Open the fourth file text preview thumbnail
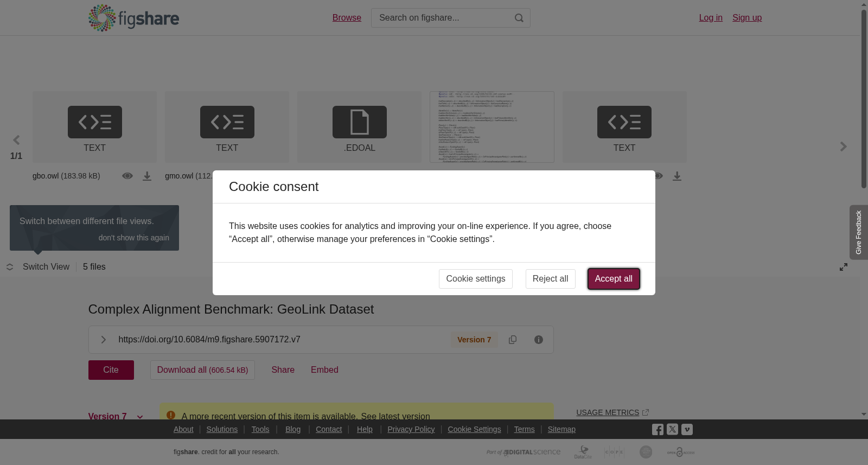The width and height of the screenshot is (868, 465). [492, 127]
